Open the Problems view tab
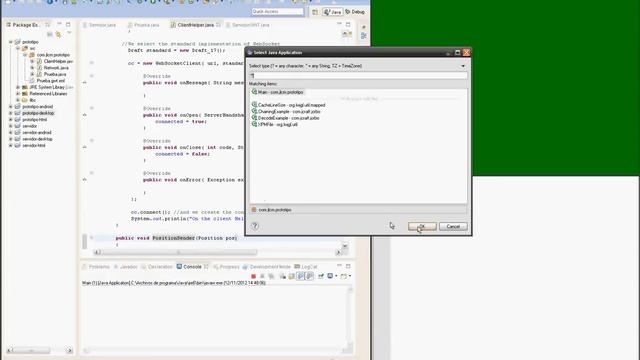The height and width of the screenshot is (360, 640). [x=96, y=267]
